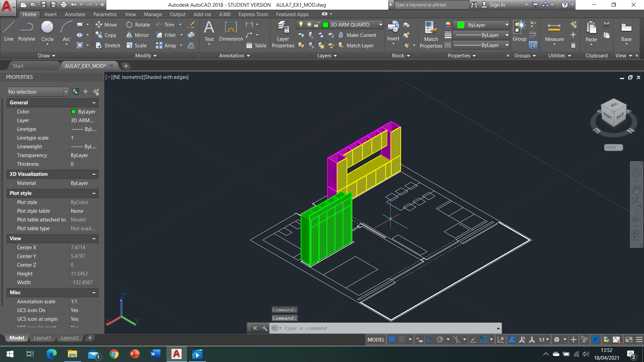Switch to the Layout1 tab
The height and width of the screenshot is (362, 644).
(x=42, y=338)
